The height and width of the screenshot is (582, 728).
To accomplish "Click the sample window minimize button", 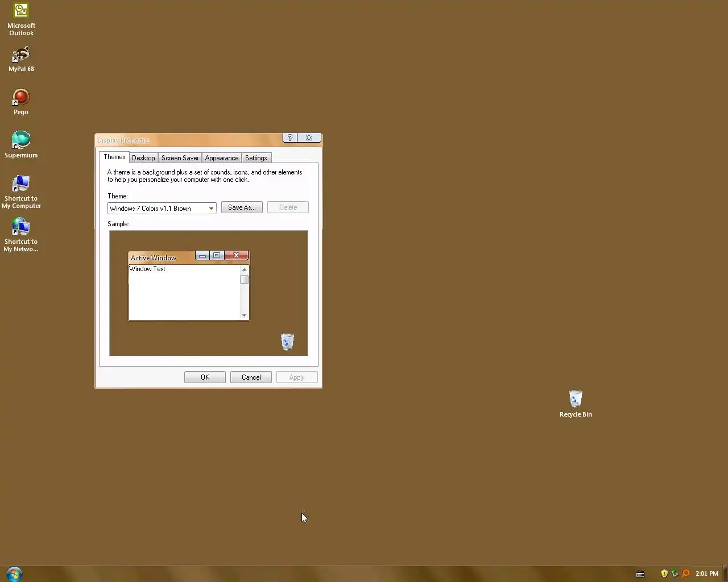I will click(x=202, y=255).
